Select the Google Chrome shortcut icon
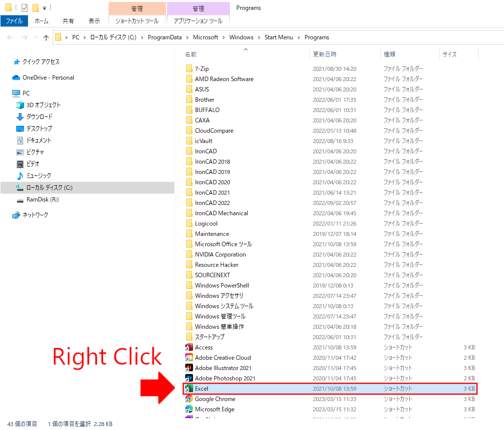Screen dimensions: 504x430 [189, 399]
